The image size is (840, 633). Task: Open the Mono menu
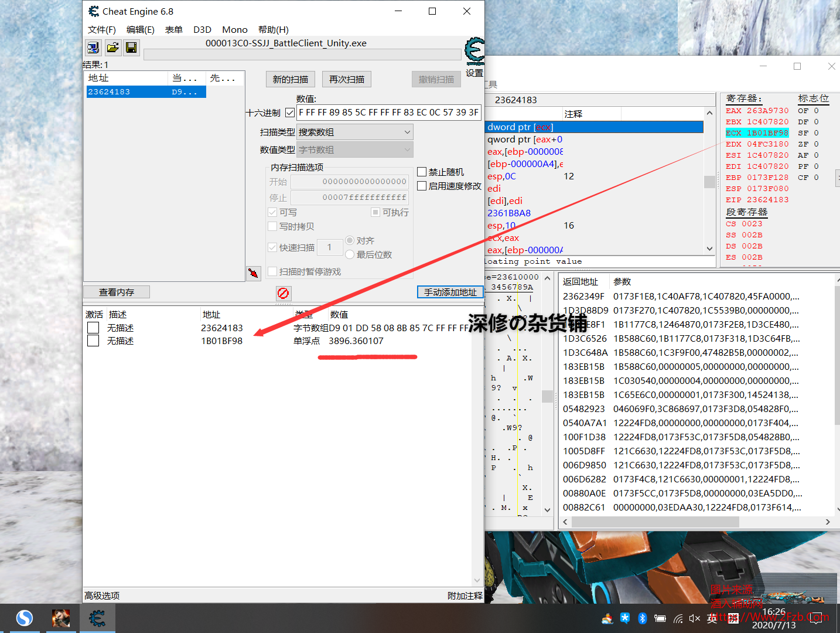(x=234, y=30)
